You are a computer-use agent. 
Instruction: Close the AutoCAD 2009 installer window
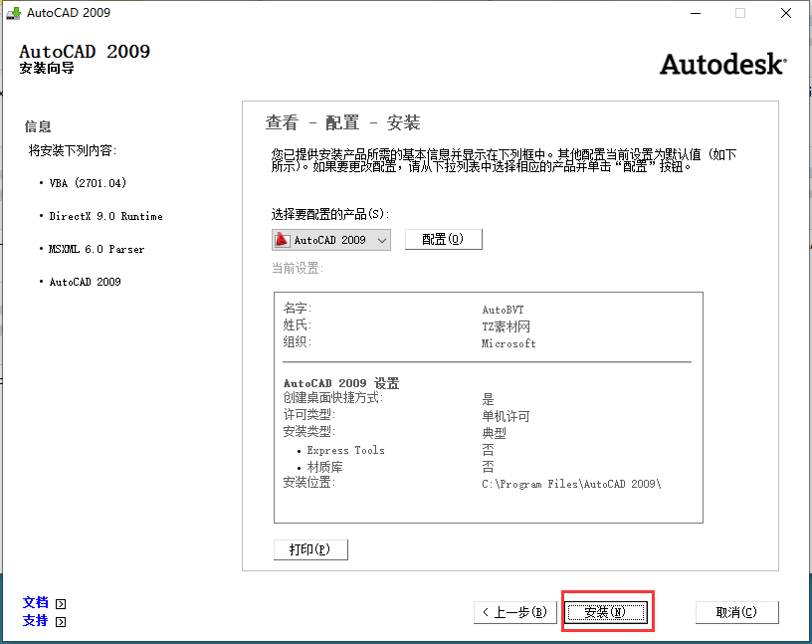pos(785,13)
